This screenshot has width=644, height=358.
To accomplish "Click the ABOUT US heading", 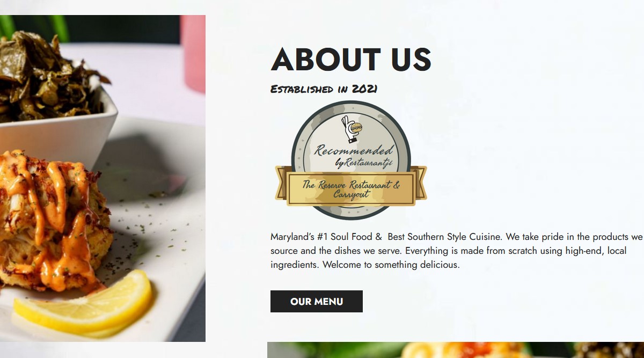I will point(351,59).
